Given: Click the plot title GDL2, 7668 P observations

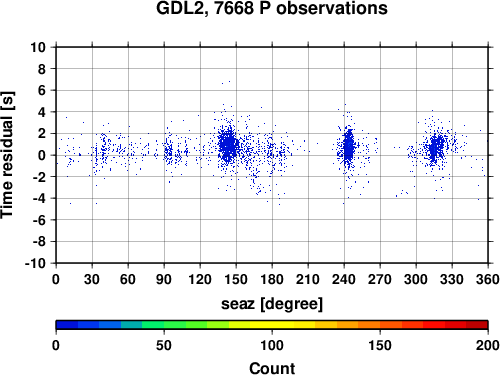Looking at the screenshot, I should [x=272, y=8].
